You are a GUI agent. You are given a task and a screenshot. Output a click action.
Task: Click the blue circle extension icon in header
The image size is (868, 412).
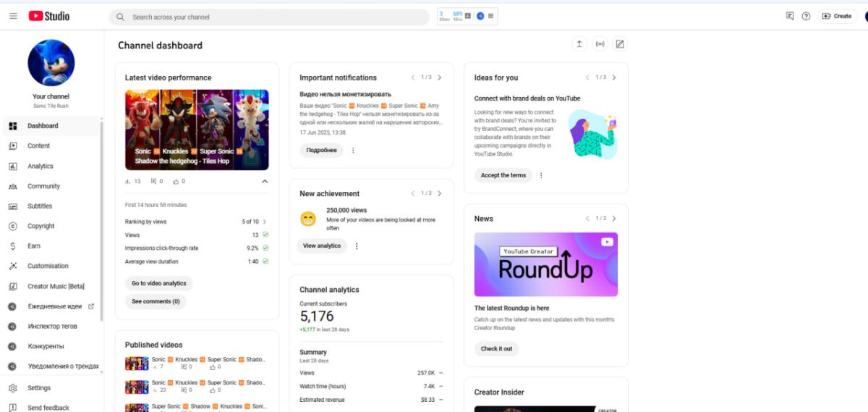coord(480,15)
